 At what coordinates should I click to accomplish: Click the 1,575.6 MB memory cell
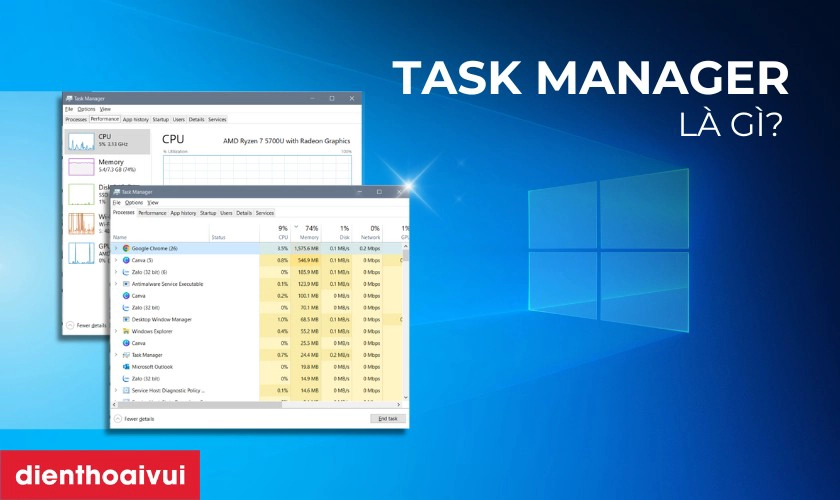coord(306,248)
